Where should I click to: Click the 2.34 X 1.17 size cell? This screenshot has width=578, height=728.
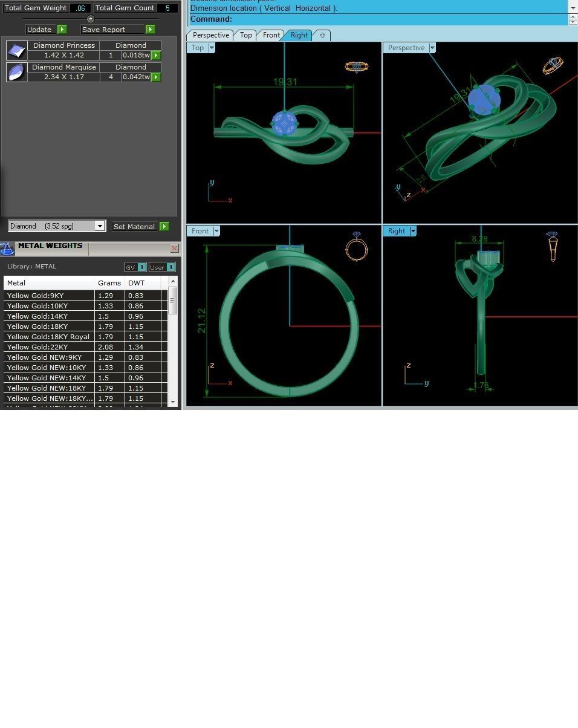coord(64,77)
